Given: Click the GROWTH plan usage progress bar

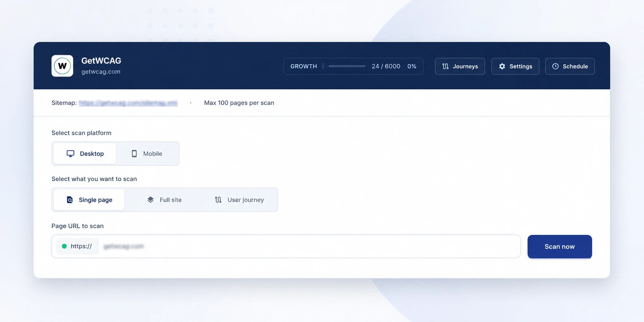Looking at the screenshot, I should click(x=347, y=66).
